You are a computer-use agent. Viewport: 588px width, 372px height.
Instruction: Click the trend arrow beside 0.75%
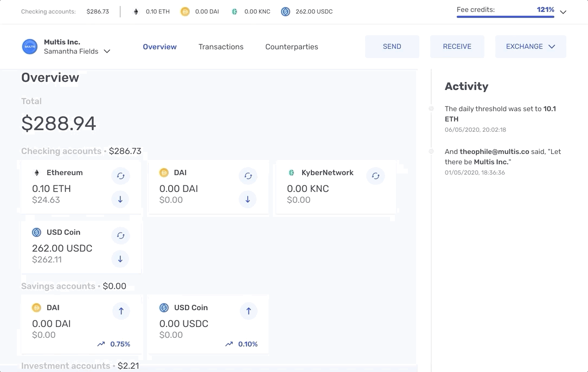101,344
